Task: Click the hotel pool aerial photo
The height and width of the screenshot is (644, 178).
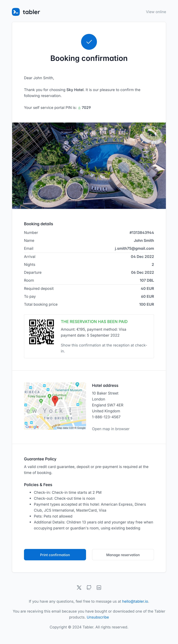Action: (89, 165)
